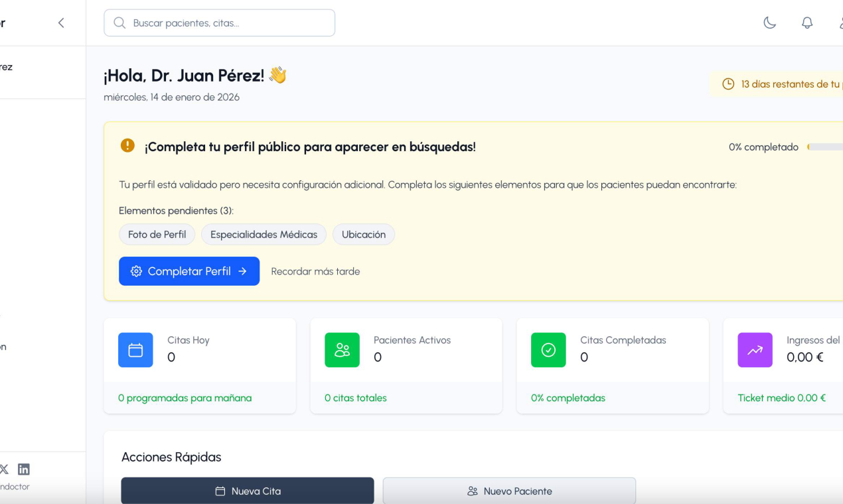Click Recordar más tarde link
Screen dimensions: 843x504
315,271
